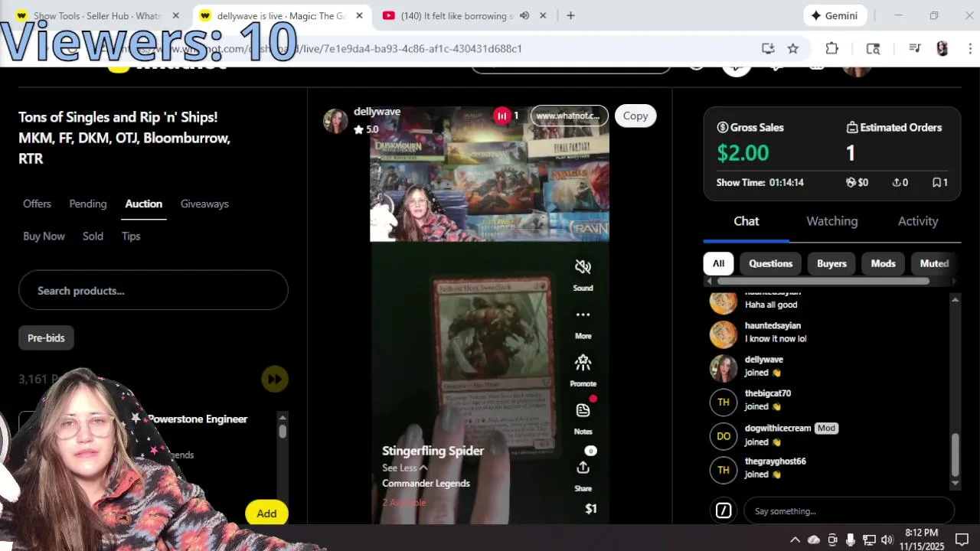
Task: Open Gemini button in Chrome
Action: point(835,15)
